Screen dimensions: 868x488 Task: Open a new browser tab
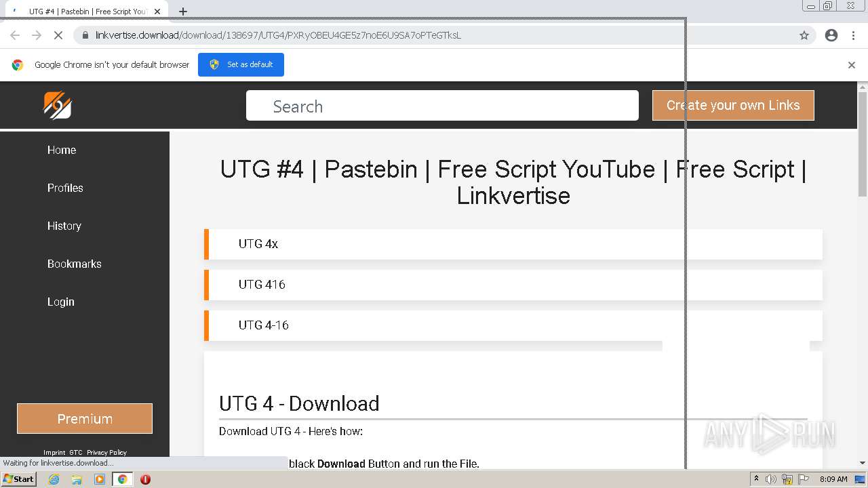183,12
